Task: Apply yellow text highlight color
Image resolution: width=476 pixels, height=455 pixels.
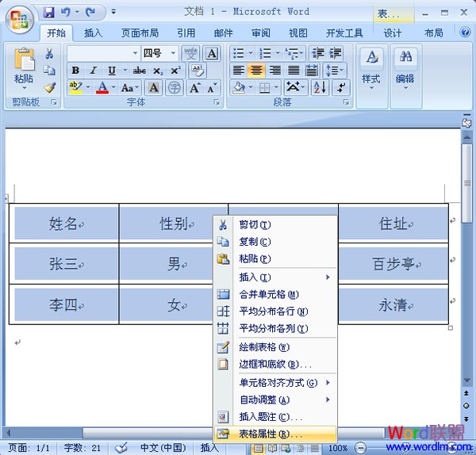Action: pyautogui.click(x=75, y=88)
